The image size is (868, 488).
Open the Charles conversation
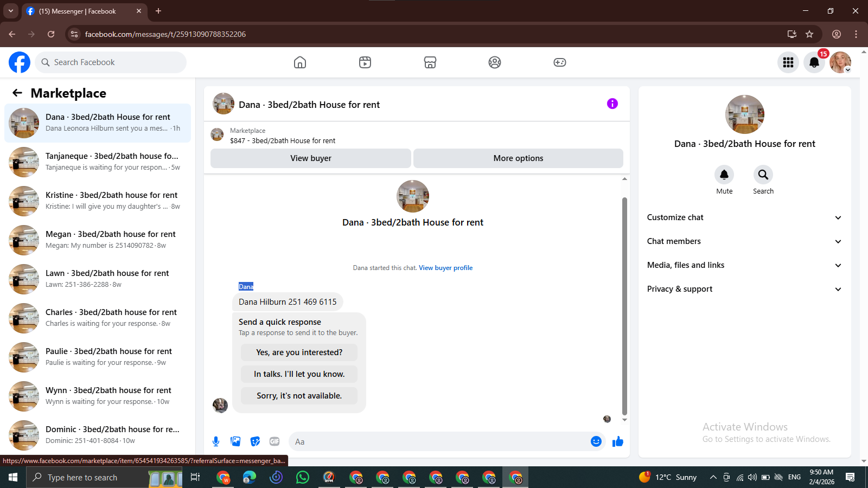coord(98,318)
